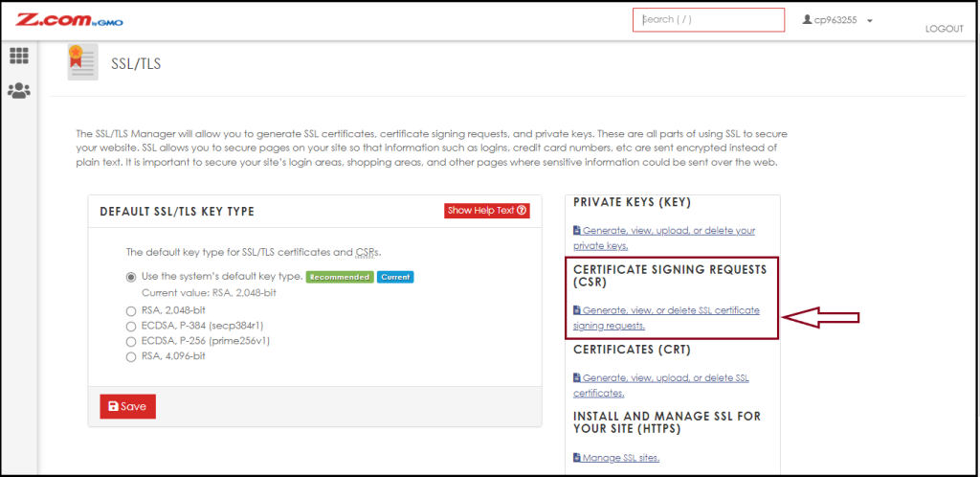This screenshot has height=477, width=980.
Task: Click INSTALL AND MANAGE SSL heading
Action: pyautogui.click(x=667, y=422)
